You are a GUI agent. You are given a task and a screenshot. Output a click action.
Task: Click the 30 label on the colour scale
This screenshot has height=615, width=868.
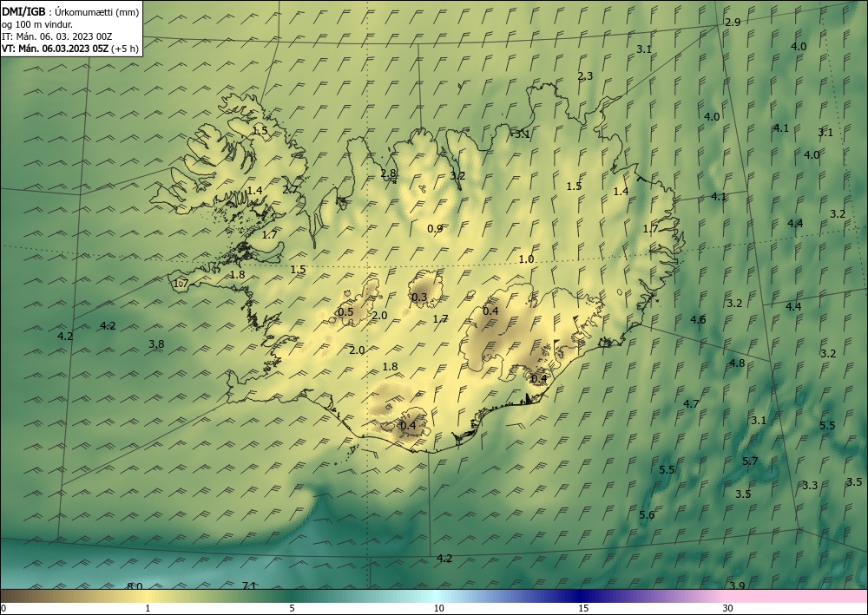click(728, 608)
